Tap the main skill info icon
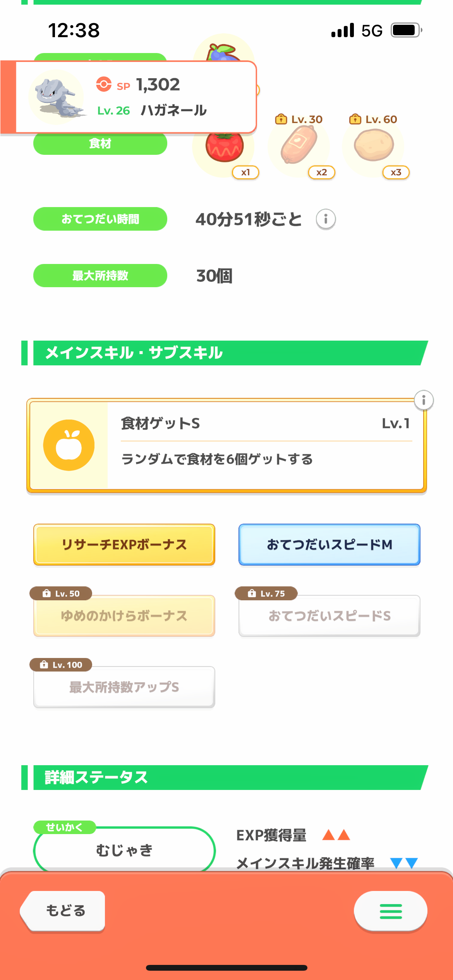The image size is (453, 980). click(x=424, y=400)
